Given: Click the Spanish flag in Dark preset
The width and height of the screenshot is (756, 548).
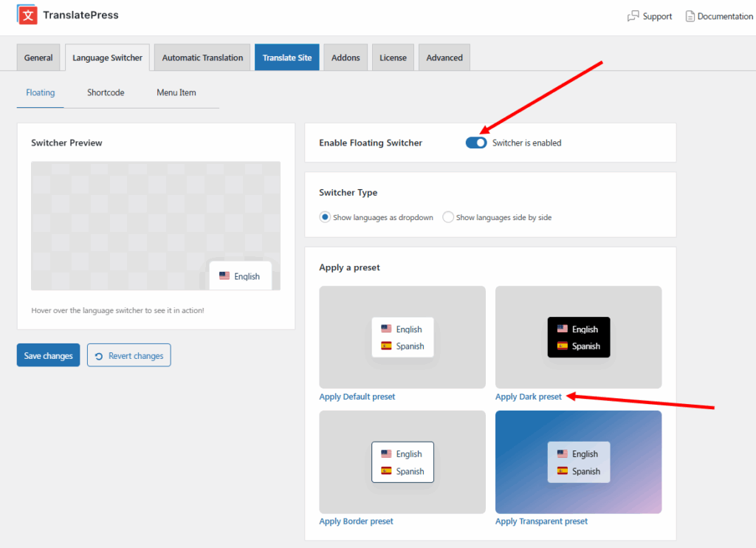Looking at the screenshot, I should click(563, 346).
